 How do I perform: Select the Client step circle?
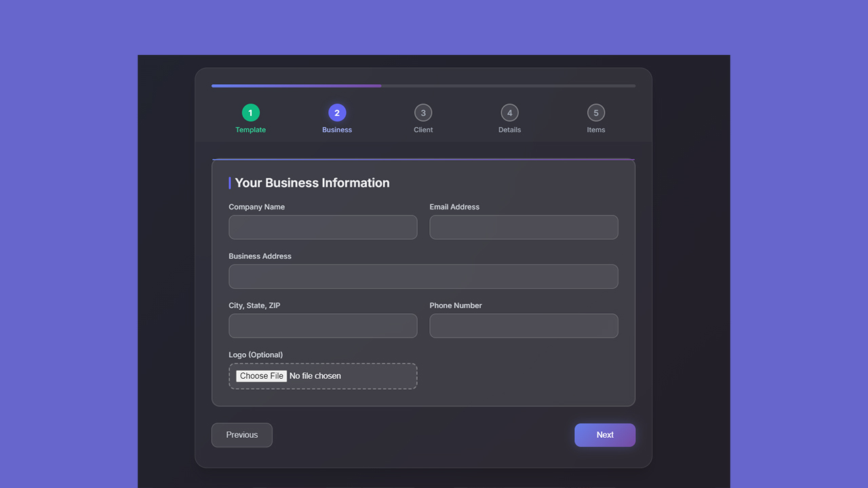point(423,113)
